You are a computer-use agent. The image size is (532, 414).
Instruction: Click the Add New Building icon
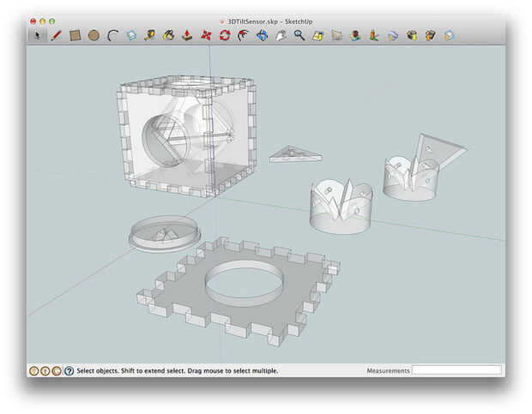click(x=355, y=35)
